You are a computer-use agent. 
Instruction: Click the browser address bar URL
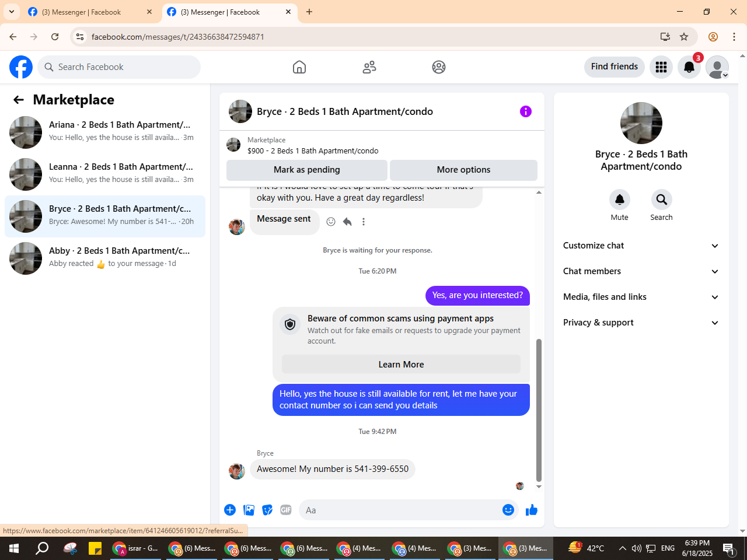[178, 37]
